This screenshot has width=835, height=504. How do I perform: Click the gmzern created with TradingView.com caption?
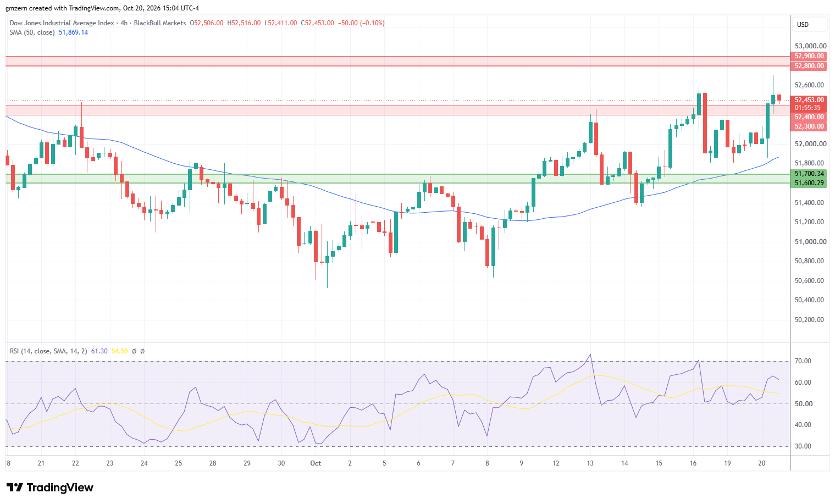tap(102, 8)
